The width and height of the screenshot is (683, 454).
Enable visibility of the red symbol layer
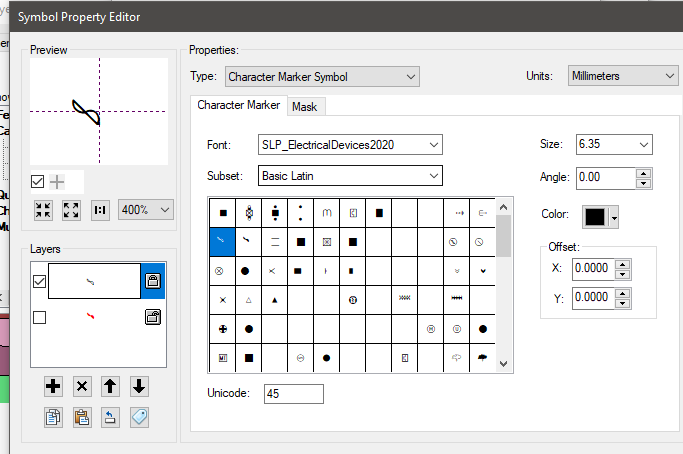click(39, 317)
